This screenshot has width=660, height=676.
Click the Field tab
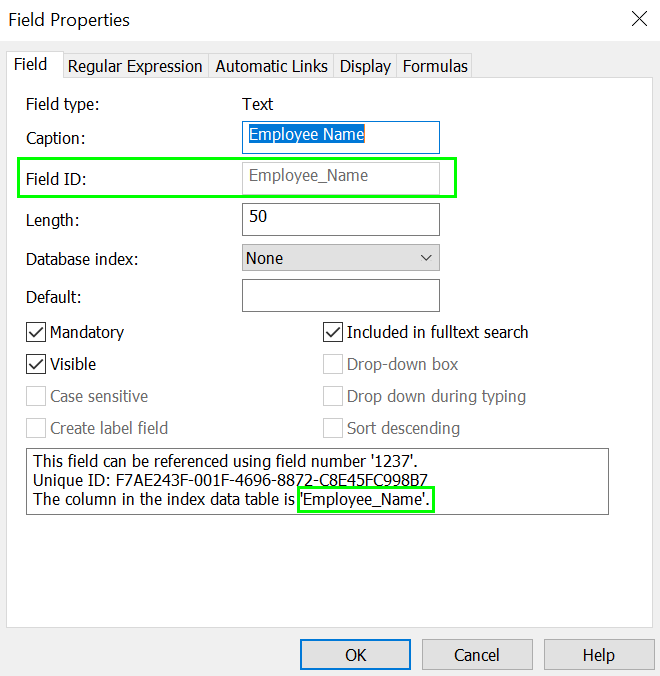[30, 64]
